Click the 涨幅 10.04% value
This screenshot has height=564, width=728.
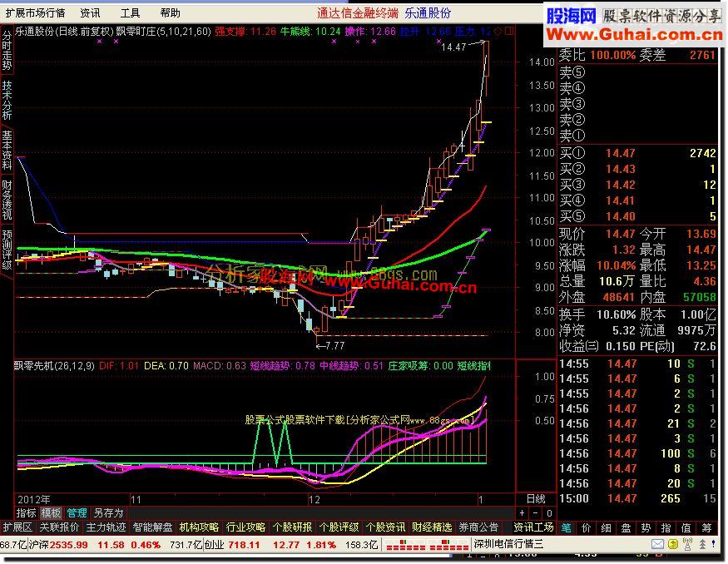(616, 265)
